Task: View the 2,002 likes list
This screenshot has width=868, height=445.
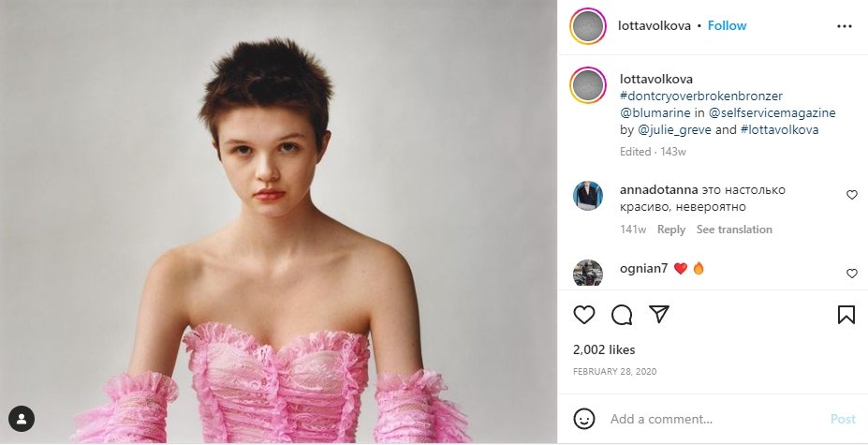Action: (x=603, y=349)
